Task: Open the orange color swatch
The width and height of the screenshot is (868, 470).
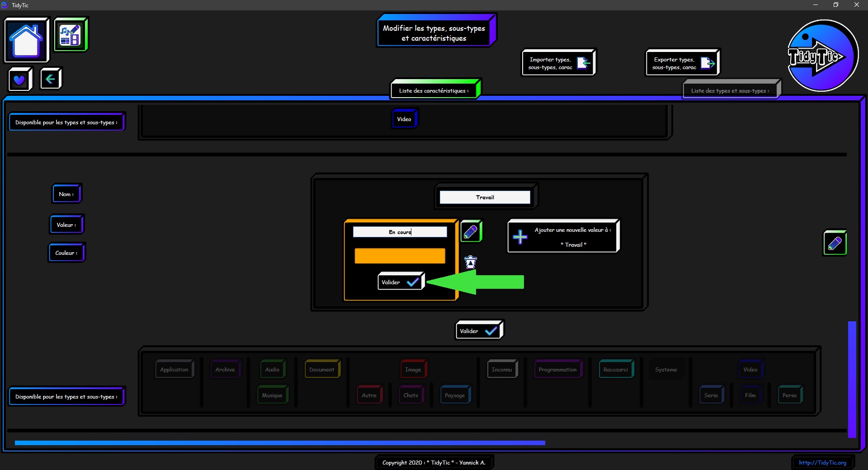Action: click(x=400, y=256)
